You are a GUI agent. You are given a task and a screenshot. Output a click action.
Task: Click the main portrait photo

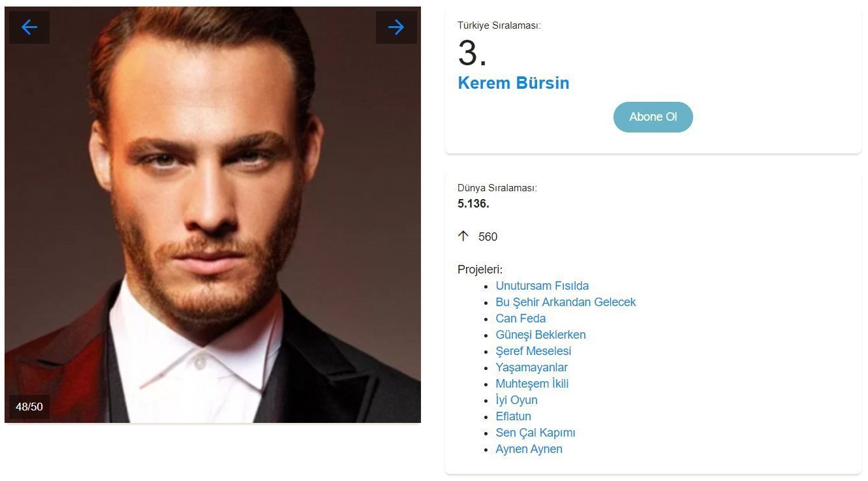[212, 215]
